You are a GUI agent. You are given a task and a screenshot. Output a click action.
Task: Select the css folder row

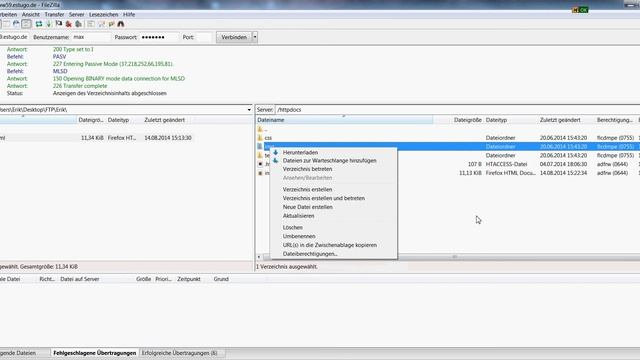click(x=447, y=138)
